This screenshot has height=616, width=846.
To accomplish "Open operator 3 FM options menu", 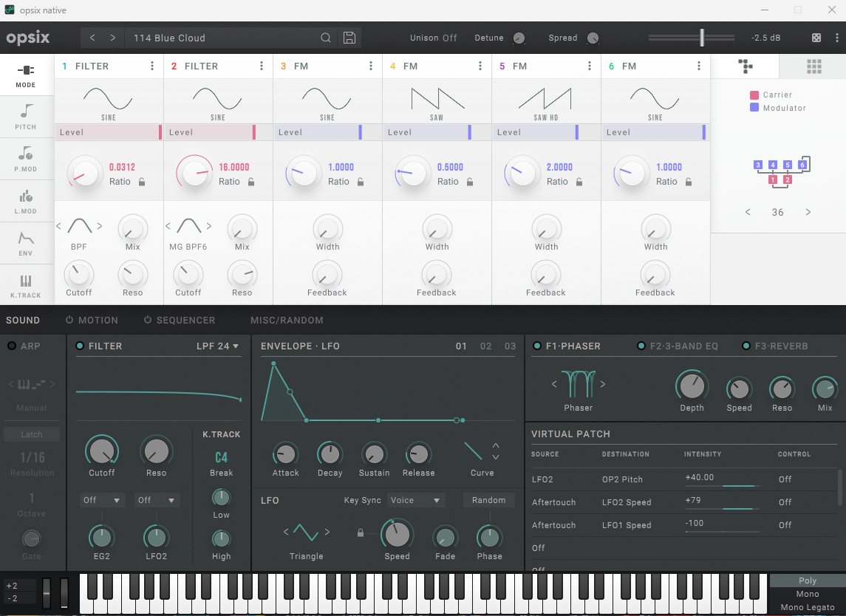I will 371,66.
